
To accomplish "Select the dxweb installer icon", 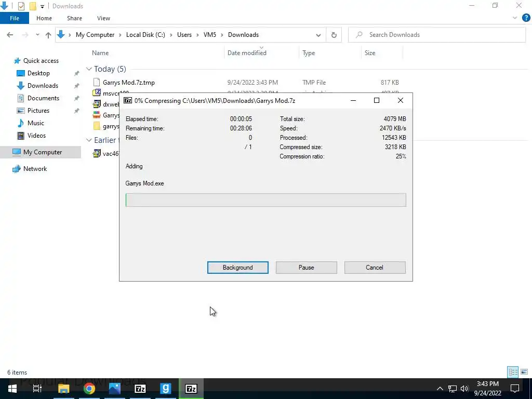I will point(97,104).
